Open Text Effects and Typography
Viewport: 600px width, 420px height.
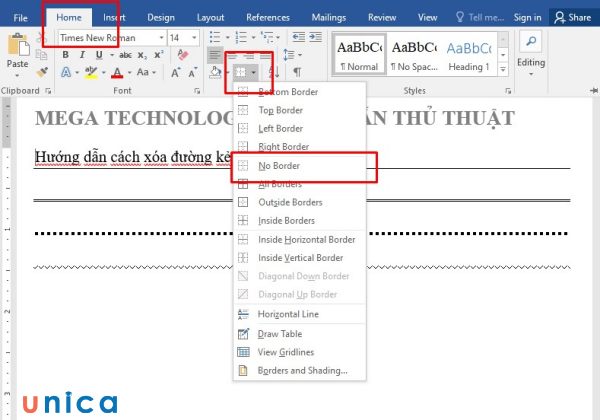tap(66, 72)
